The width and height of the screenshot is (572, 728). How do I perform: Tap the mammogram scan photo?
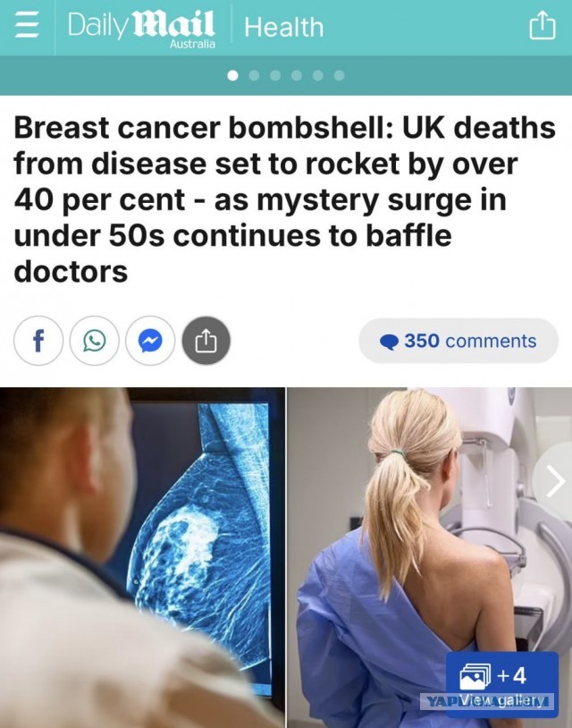click(x=142, y=557)
